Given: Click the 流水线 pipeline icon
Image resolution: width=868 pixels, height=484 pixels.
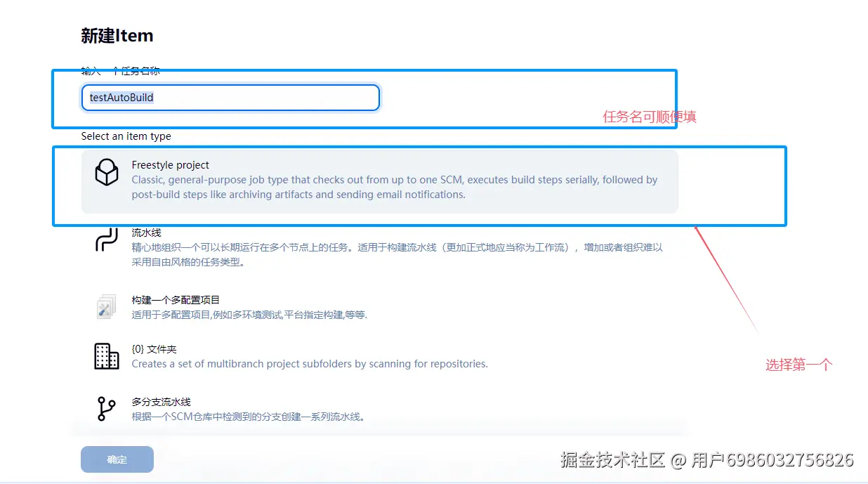Looking at the screenshot, I should 107,240.
